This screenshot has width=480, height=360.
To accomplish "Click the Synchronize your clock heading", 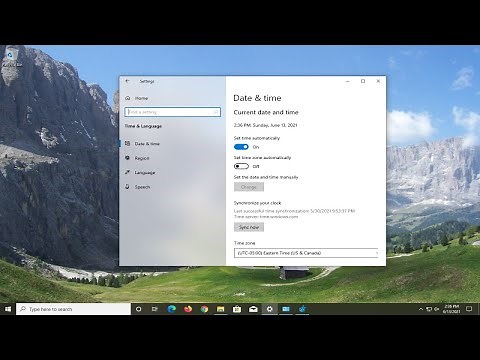I will point(257,203).
